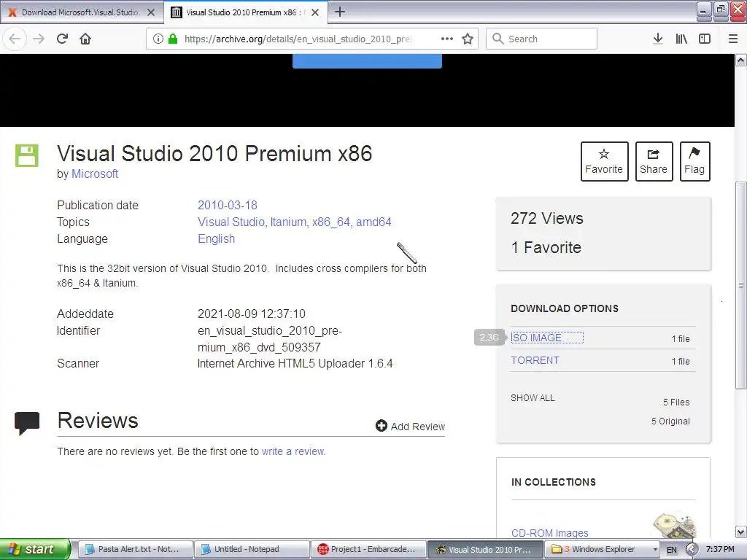The width and height of the screenshot is (747, 560).
Task: Close the Visual Studio 2010 Premium tab
Action: (x=315, y=12)
